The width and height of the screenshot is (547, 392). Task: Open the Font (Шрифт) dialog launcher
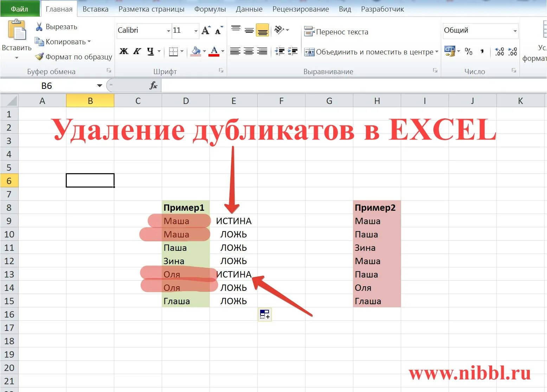(221, 71)
